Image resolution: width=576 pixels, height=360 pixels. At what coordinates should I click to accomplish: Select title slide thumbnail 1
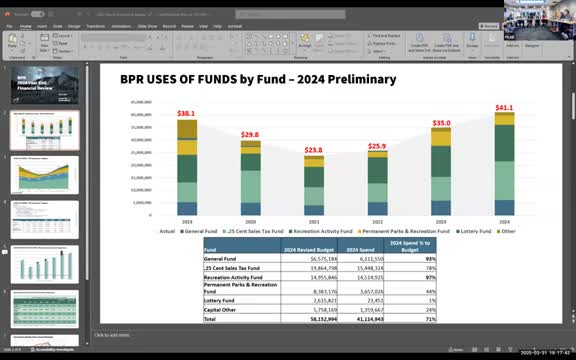point(45,85)
